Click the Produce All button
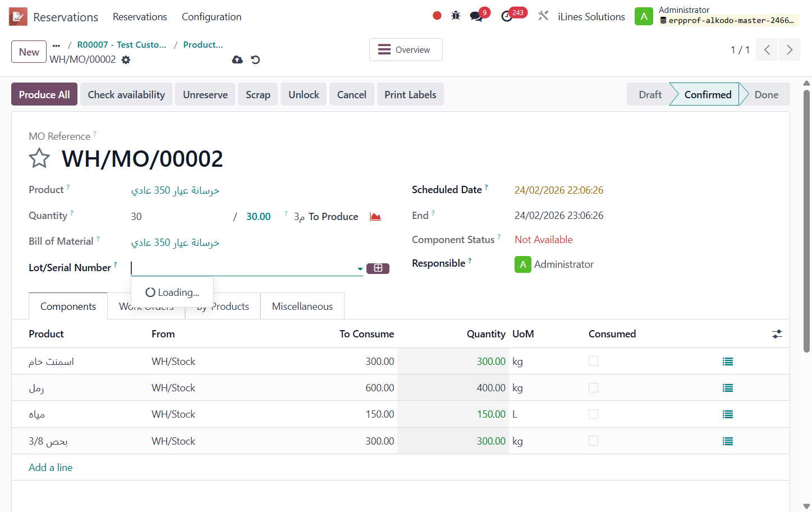This screenshot has height=512, width=812. coord(44,94)
